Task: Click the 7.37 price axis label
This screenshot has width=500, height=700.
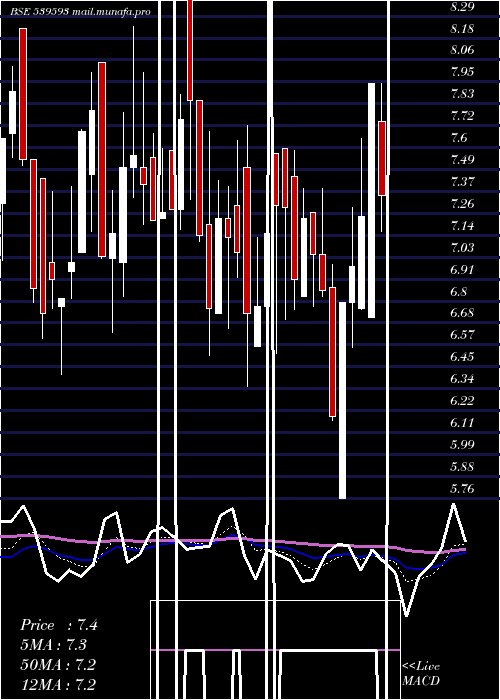Action: 462,182
